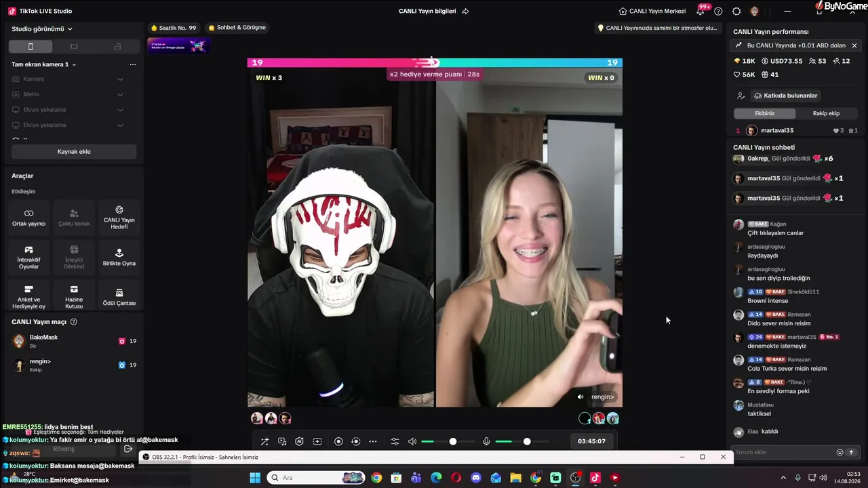Viewport: 868px width, 488px height.
Task: Open the three-dot menu for Tam ekran kamera 1
Action: [133, 64]
